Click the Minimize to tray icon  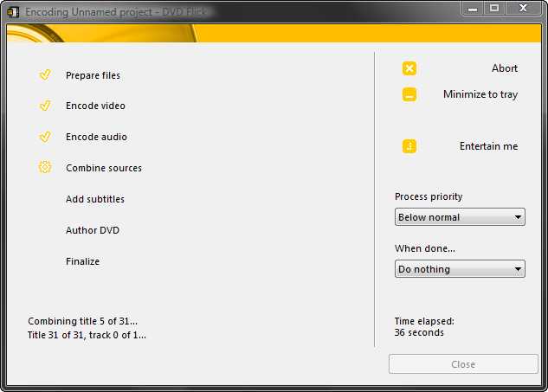click(409, 94)
